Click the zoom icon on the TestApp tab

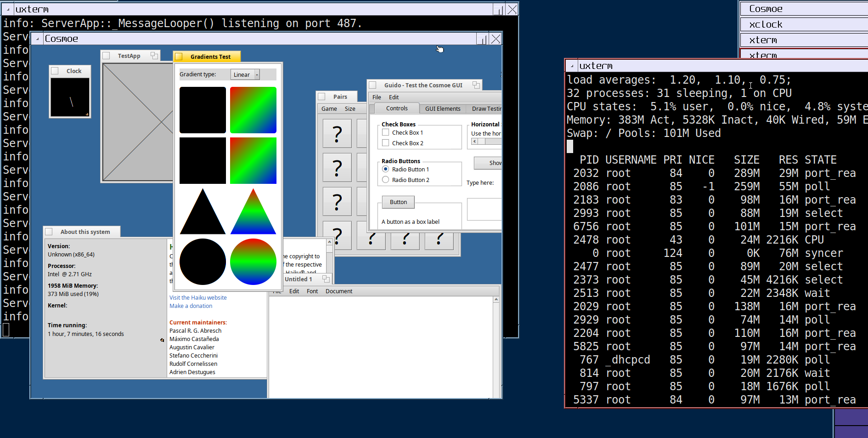point(154,56)
